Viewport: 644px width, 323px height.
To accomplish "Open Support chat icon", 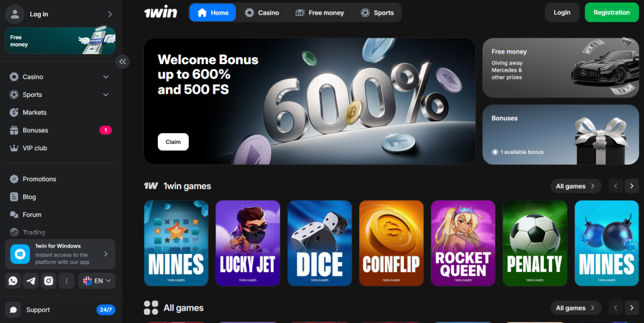I will pos(13,310).
